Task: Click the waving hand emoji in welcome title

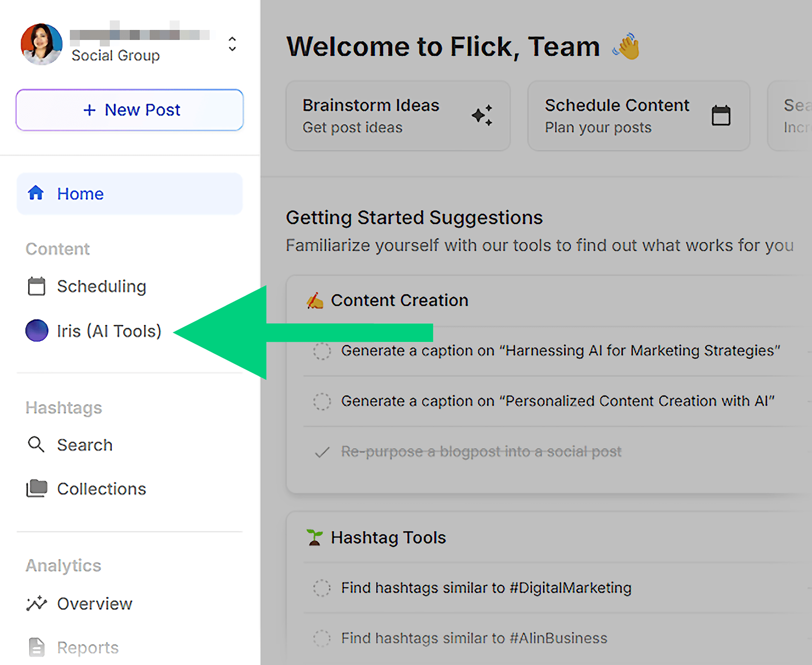Action: click(626, 46)
